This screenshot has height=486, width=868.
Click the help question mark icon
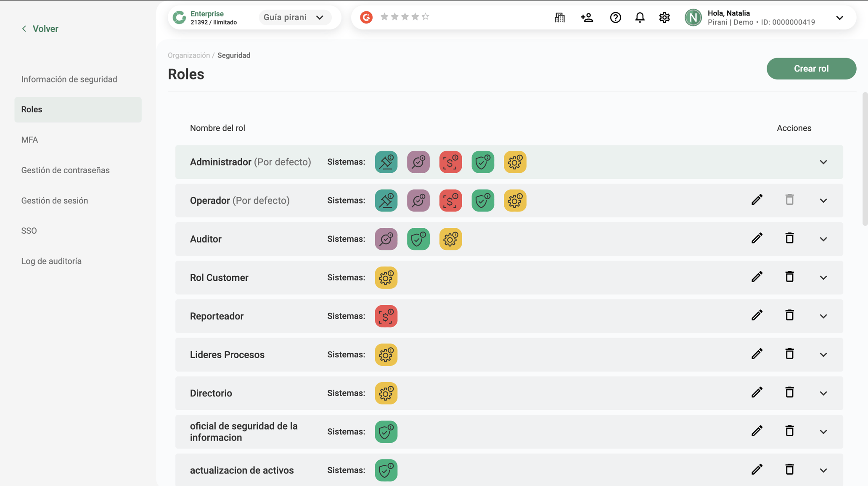click(615, 17)
